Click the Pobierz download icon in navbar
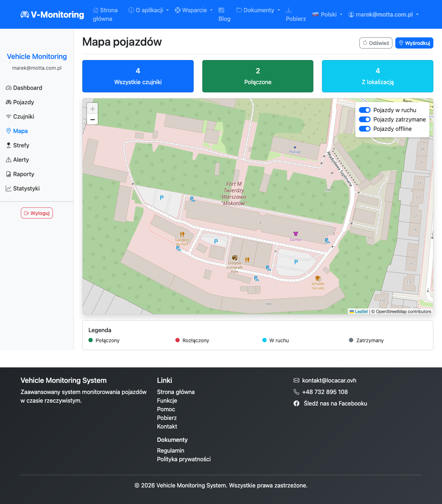The height and width of the screenshot is (504, 442). (289, 10)
